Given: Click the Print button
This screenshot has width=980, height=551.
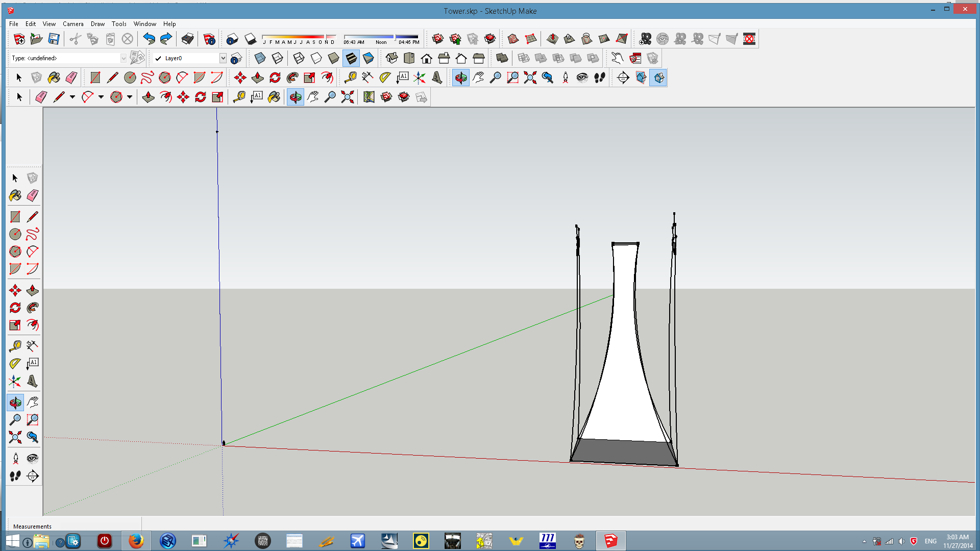Looking at the screenshot, I should click(187, 39).
